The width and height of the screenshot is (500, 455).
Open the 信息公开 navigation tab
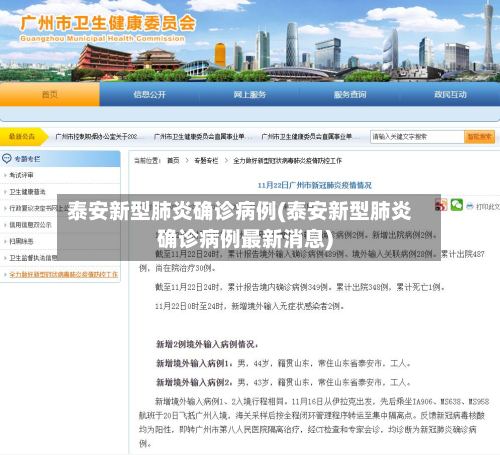(150, 94)
